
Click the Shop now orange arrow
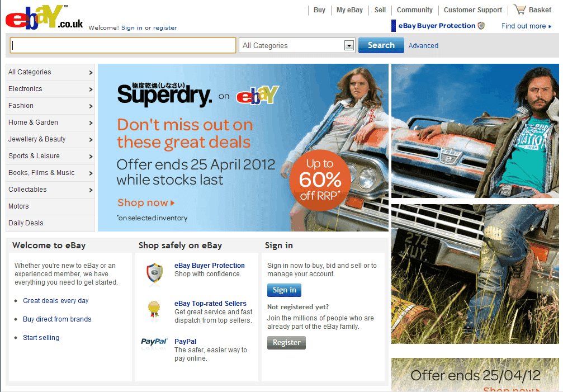[x=173, y=203]
